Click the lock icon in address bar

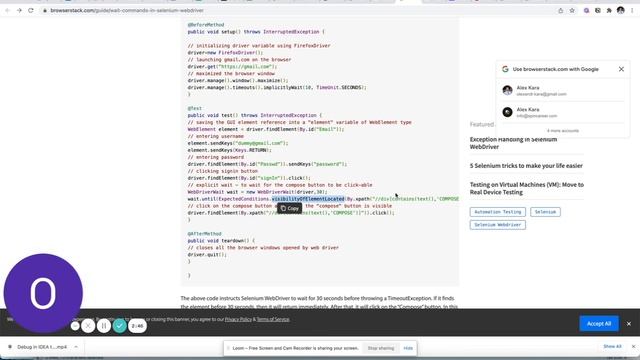(45, 11)
